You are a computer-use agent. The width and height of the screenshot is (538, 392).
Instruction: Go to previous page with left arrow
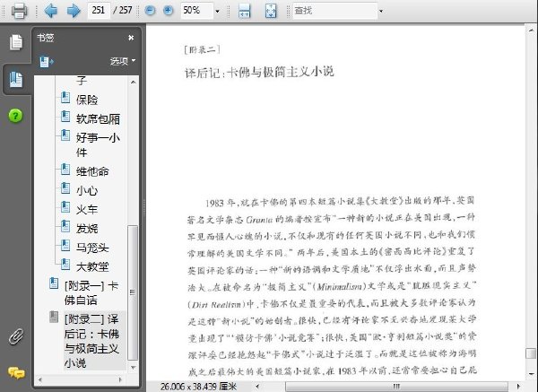point(51,10)
